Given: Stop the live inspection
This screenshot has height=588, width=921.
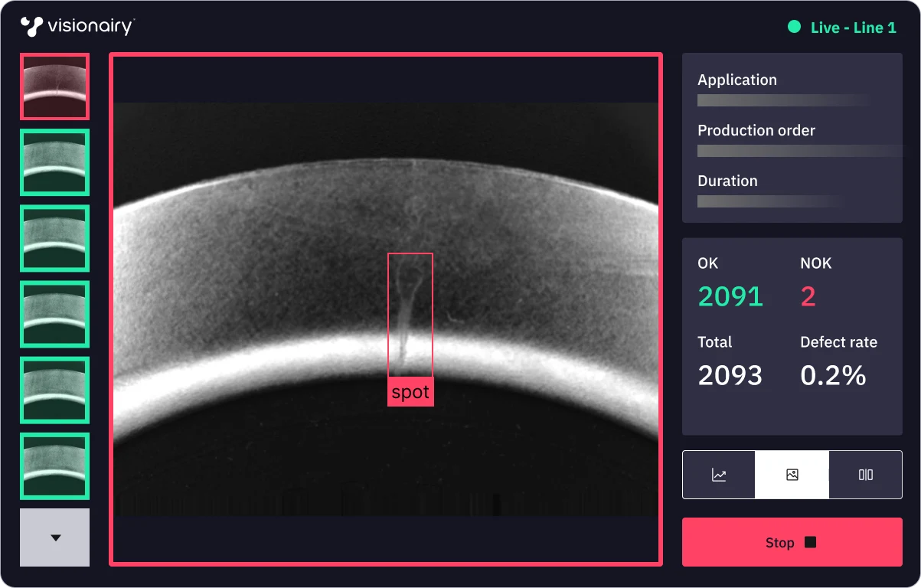Looking at the screenshot, I should (792, 542).
